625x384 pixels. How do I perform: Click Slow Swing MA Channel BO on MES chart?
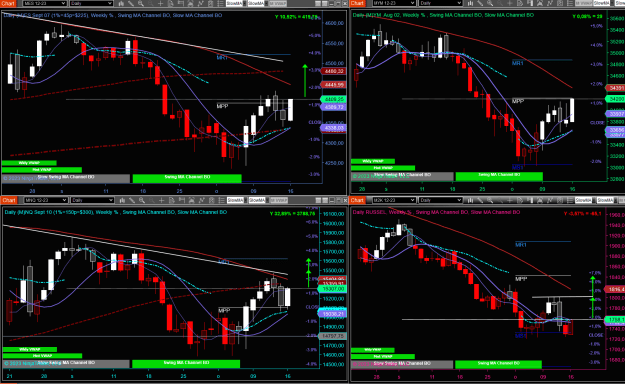tap(66, 177)
